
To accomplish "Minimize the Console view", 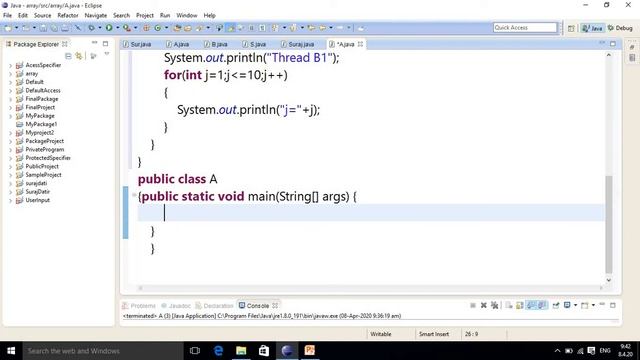I will click(x=602, y=304).
